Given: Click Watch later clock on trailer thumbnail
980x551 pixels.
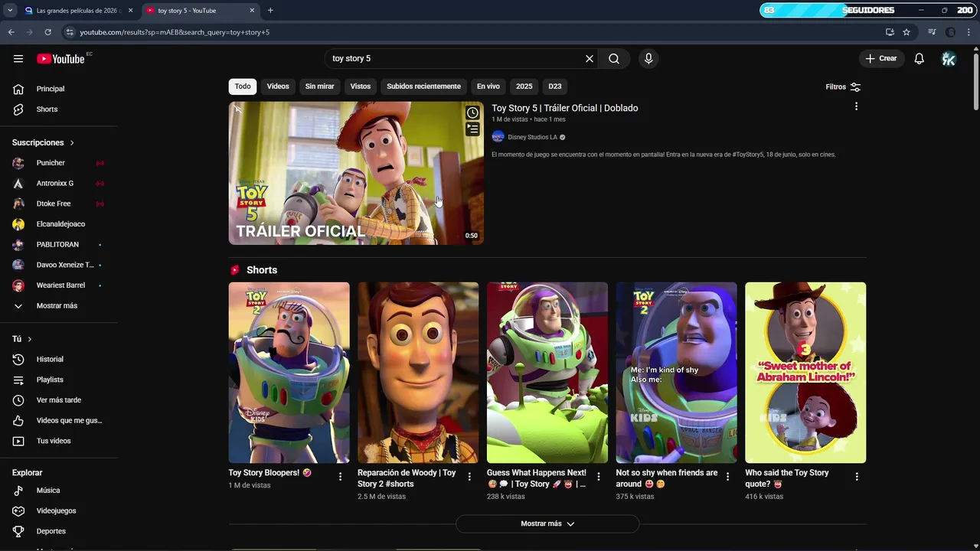Looking at the screenshot, I should (x=472, y=113).
